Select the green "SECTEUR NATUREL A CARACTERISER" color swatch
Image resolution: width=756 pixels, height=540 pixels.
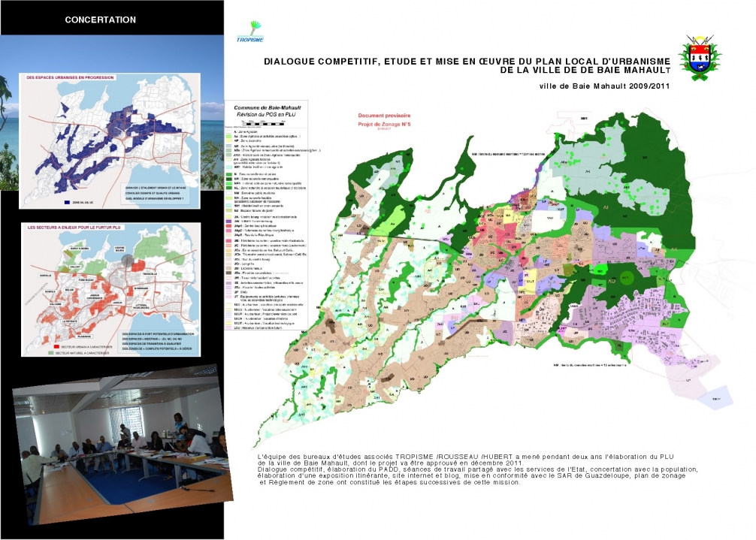pyautogui.click(x=50, y=352)
